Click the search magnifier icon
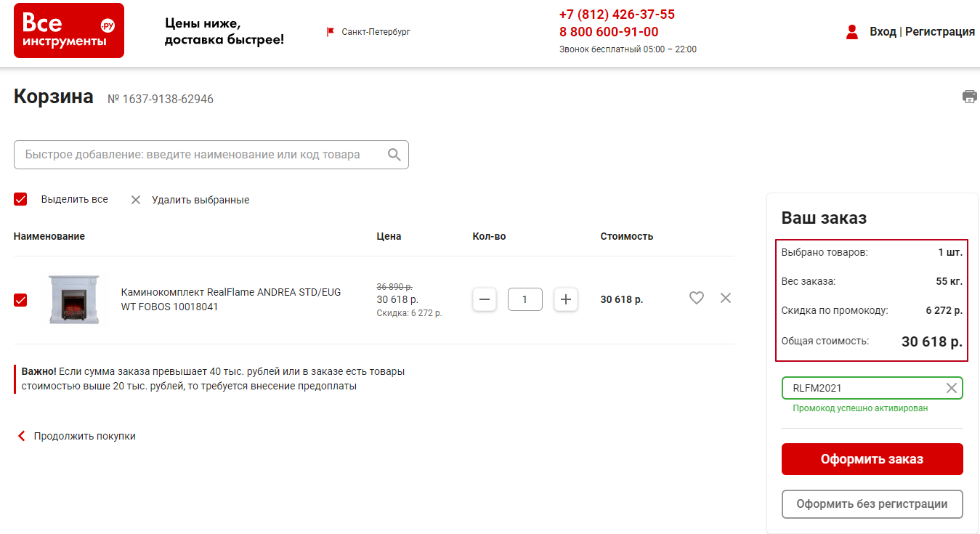Image resolution: width=980 pixels, height=534 pixels. [394, 155]
